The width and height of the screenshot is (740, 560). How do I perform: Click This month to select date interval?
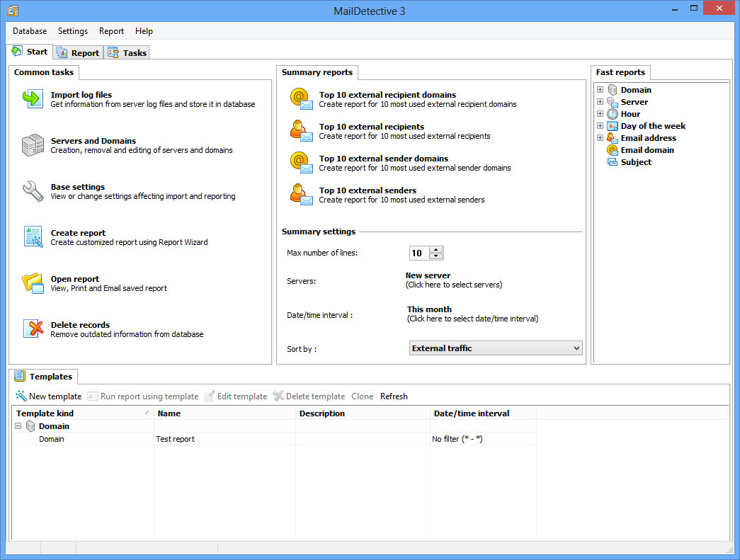[x=429, y=309]
